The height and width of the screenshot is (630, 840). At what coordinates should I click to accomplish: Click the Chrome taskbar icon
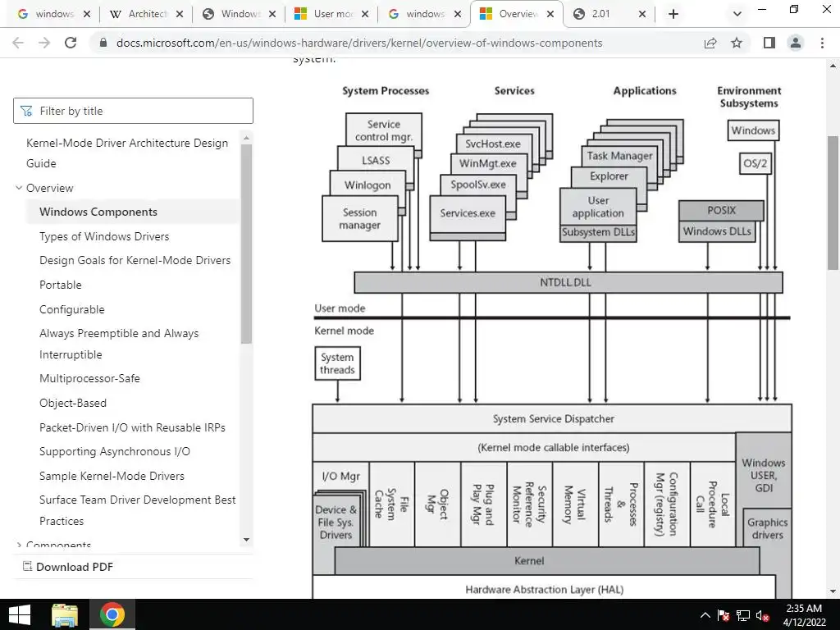click(112, 614)
